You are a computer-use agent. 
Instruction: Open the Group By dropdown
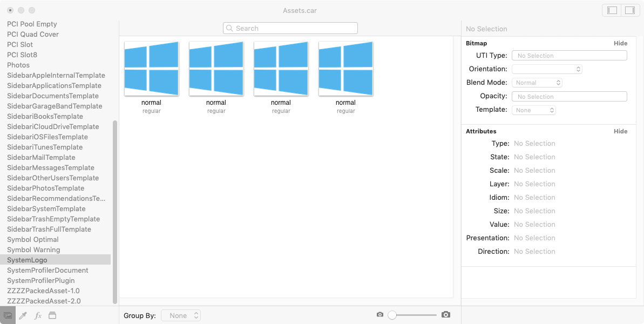[x=181, y=315]
